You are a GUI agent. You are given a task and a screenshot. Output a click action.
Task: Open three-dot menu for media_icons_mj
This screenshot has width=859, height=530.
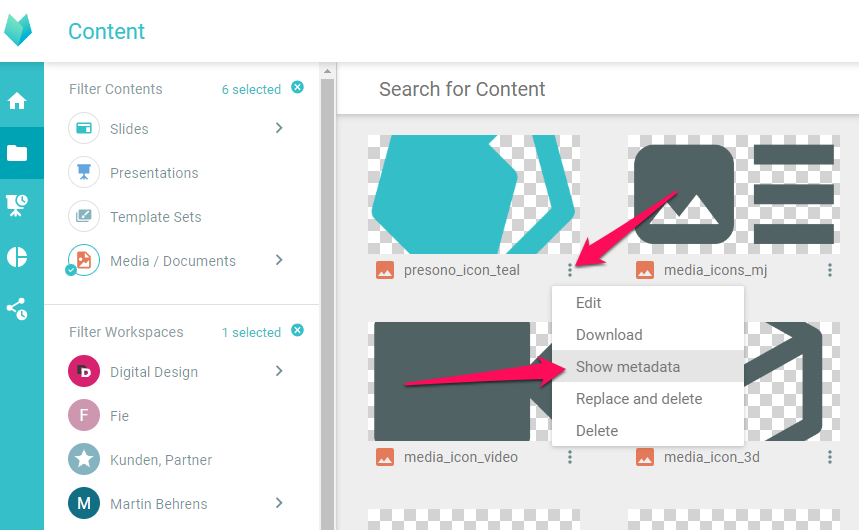(x=830, y=270)
